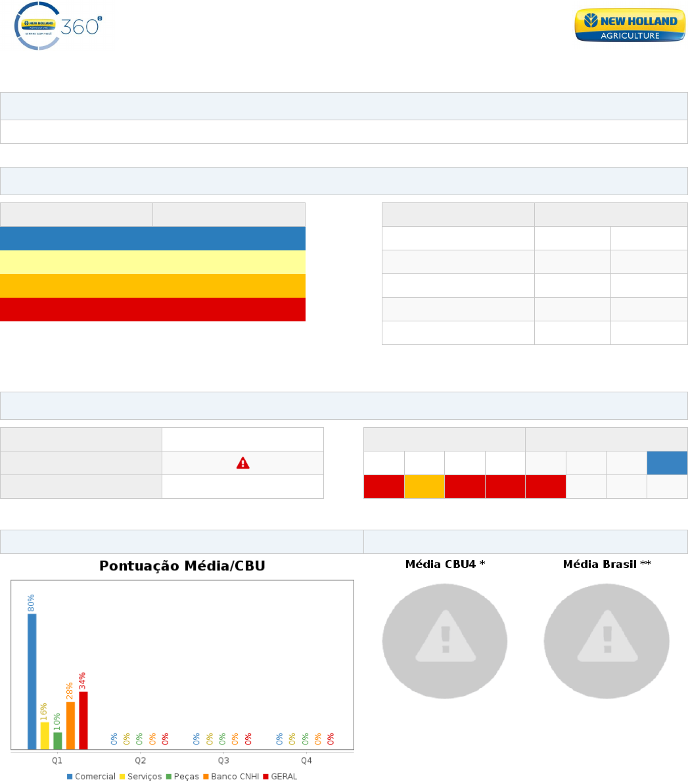The width and height of the screenshot is (688, 784).
Task: Click the 16% yellow Serviços bar
Action: pyautogui.click(x=45, y=735)
